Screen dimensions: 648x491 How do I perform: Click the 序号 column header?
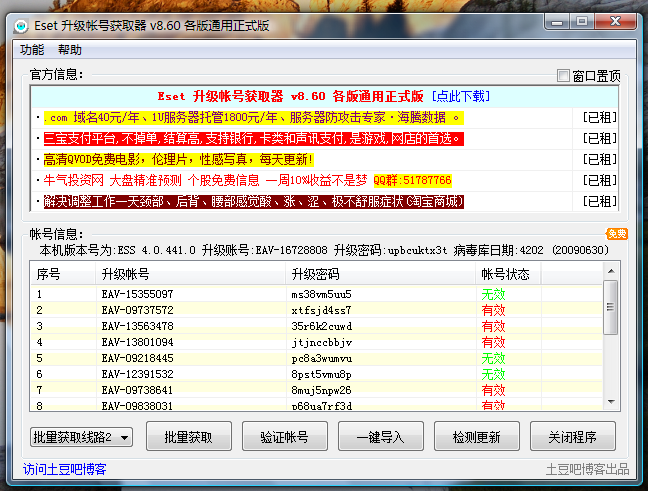(63, 274)
